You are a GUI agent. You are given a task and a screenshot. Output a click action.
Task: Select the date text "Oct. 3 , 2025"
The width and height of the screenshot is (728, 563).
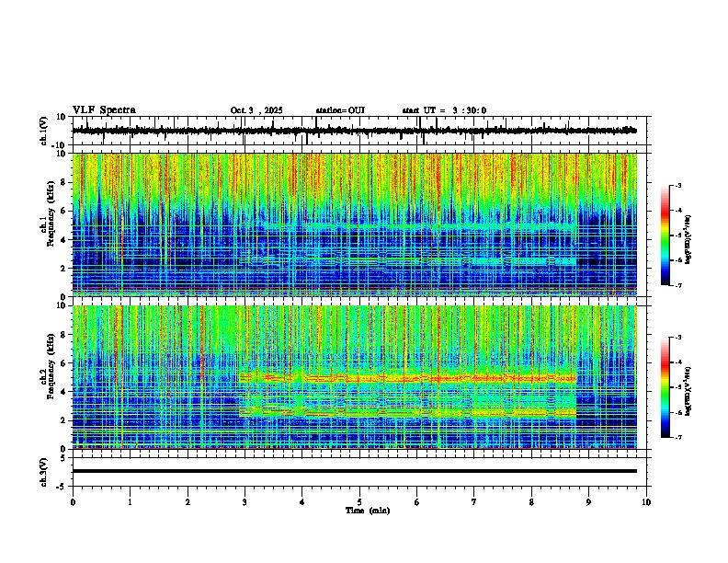click(x=256, y=110)
